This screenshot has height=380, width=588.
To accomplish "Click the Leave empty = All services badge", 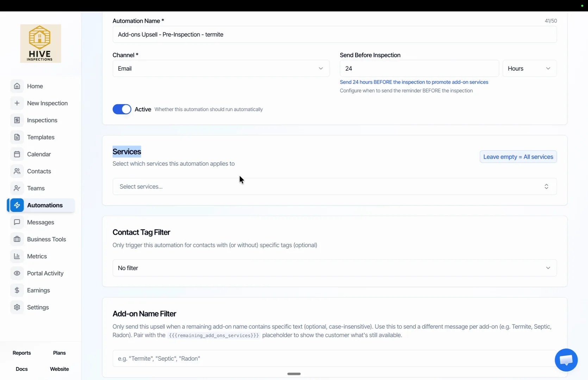I will pos(518,157).
